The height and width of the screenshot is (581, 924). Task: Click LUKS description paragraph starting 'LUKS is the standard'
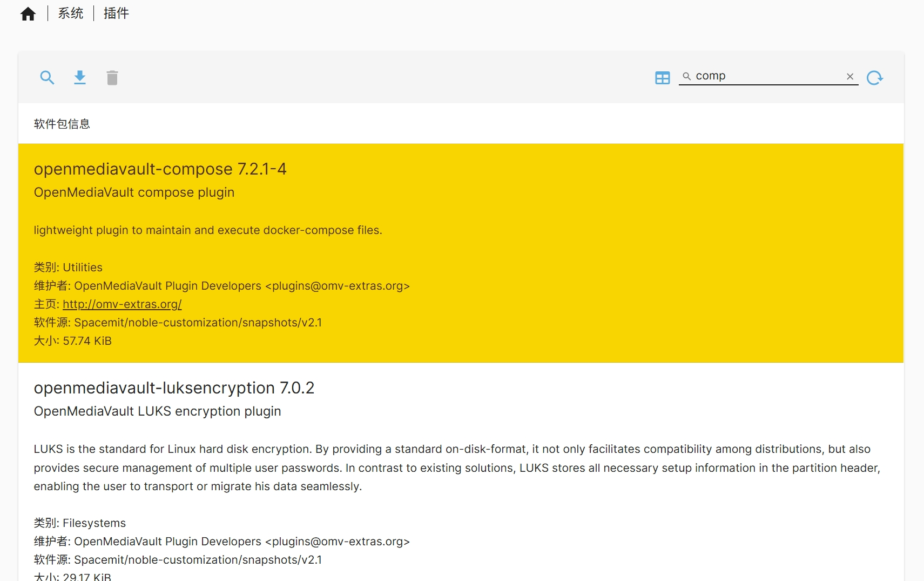tap(457, 468)
